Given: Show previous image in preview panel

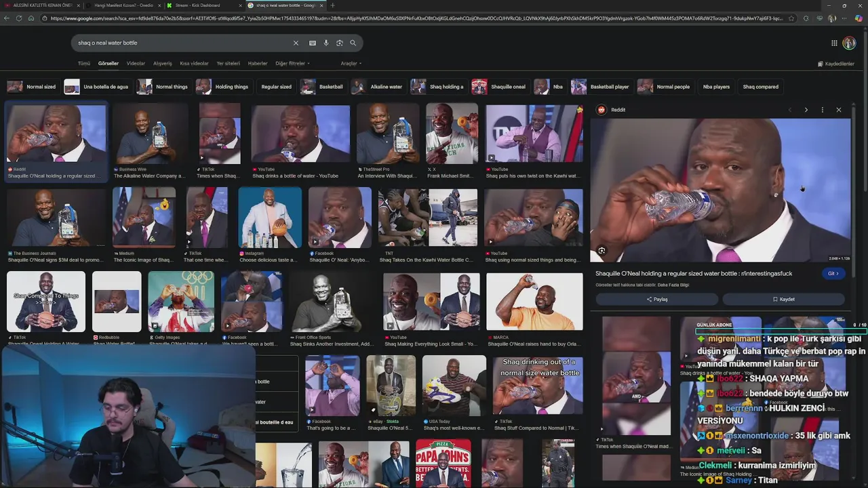Looking at the screenshot, I should click(x=789, y=110).
